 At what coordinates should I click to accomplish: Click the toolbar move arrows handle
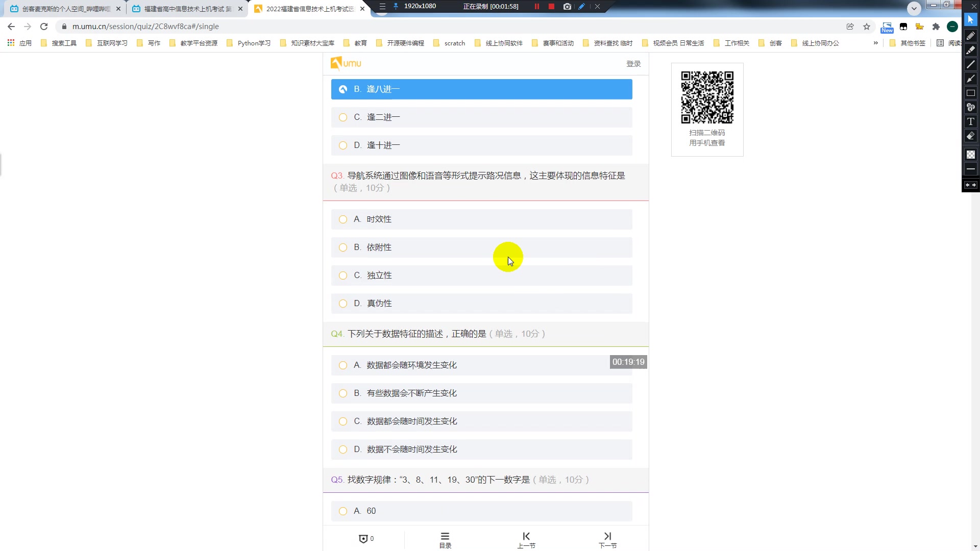point(970,185)
